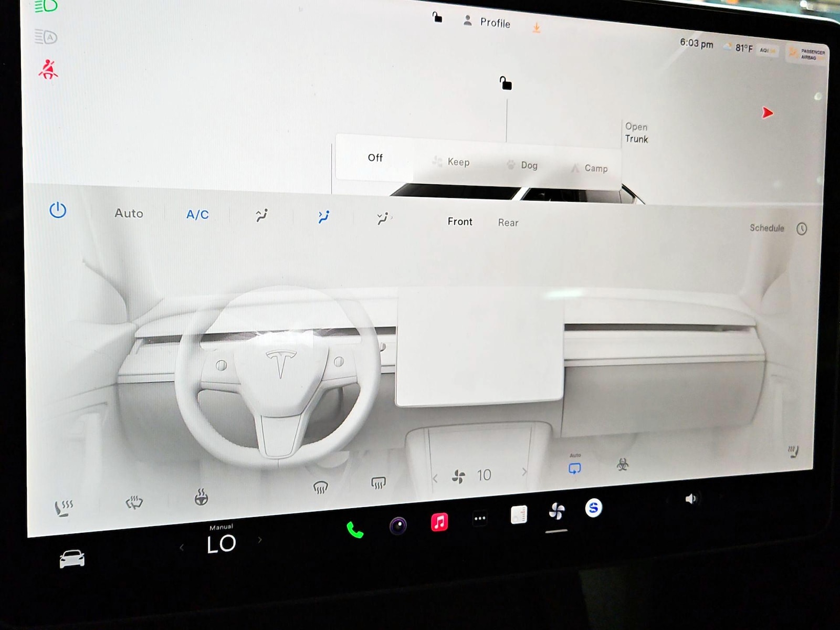Enable the driver seat heater
Viewport: 840px width, 630px height.
pyautogui.click(x=64, y=508)
